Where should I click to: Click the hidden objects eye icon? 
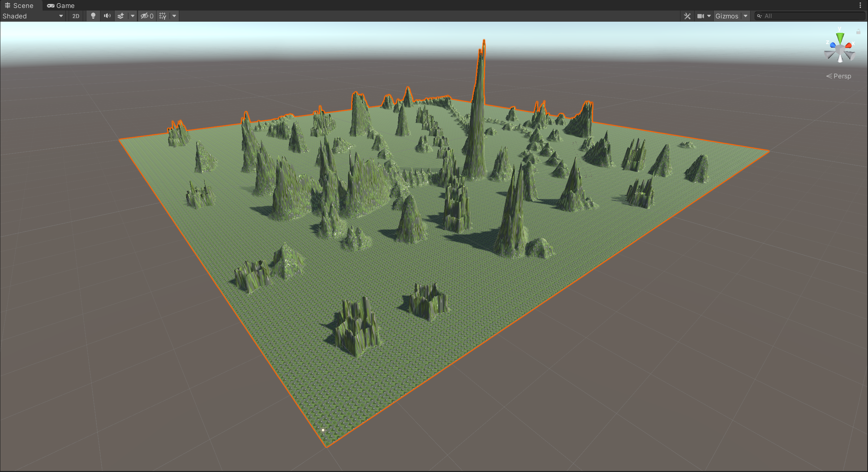(144, 16)
